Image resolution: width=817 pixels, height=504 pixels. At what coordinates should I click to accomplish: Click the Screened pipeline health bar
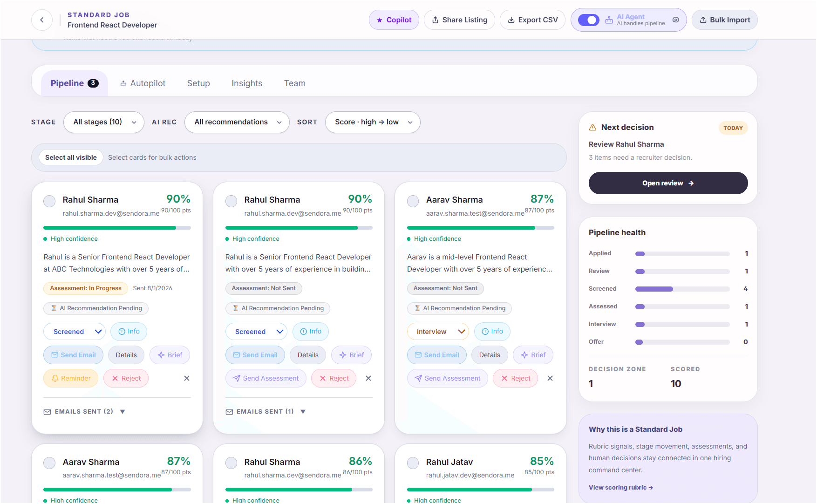click(x=682, y=289)
